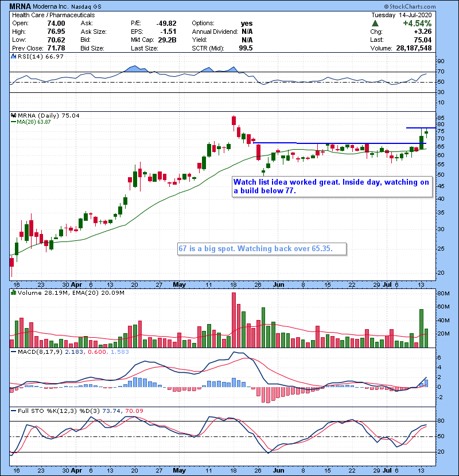Click the red candlestick at the May 18 peak
459x476 pixels.
(234, 120)
